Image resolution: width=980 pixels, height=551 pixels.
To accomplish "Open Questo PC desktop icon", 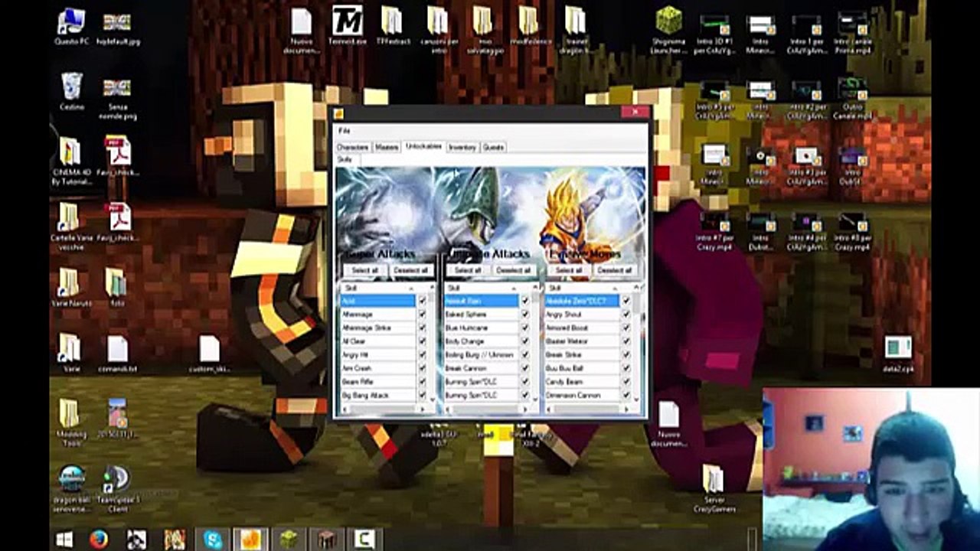I will tap(71, 28).
